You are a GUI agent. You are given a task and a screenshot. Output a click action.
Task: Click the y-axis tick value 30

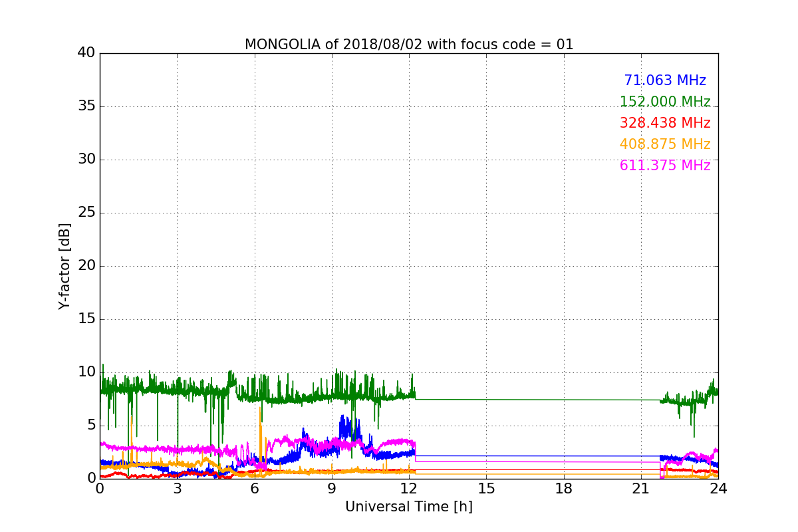point(86,160)
